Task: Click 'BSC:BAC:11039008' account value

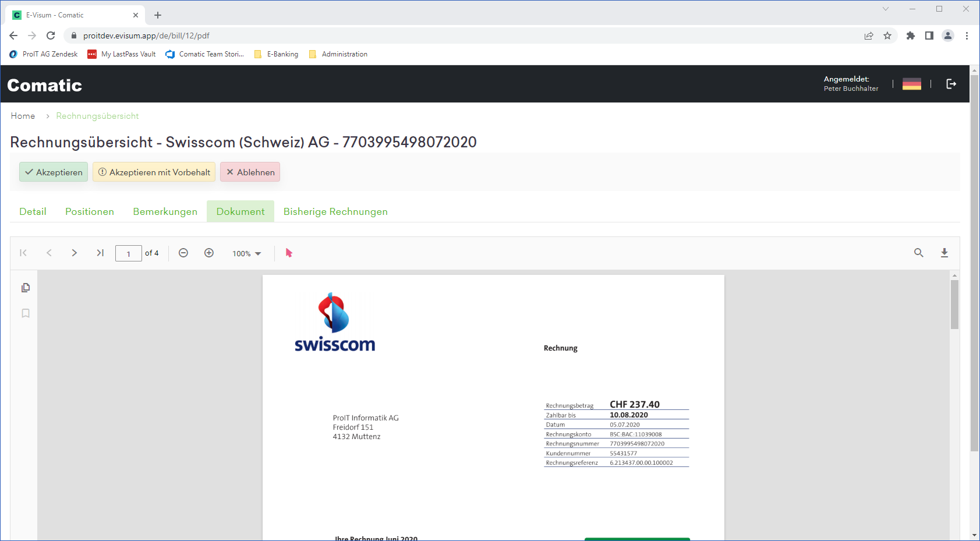Action: pos(636,434)
